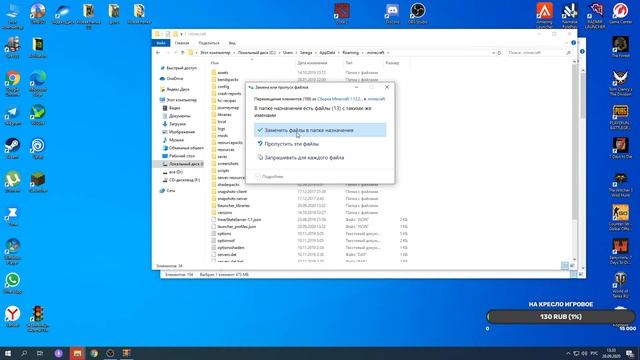The width and height of the screenshot is (640, 360).
Task: Focus the search box in Explorer
Action: [538, 53]
